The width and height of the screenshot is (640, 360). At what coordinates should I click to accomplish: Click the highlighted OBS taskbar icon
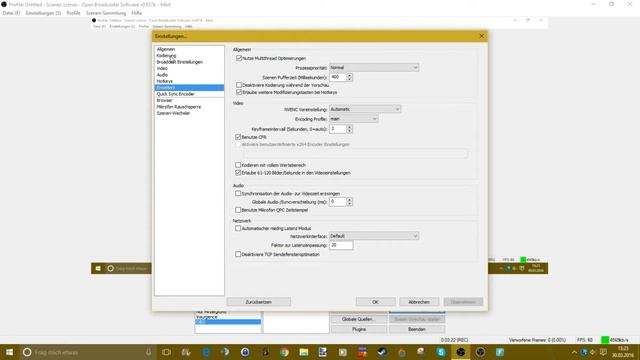tap(460, 352)
